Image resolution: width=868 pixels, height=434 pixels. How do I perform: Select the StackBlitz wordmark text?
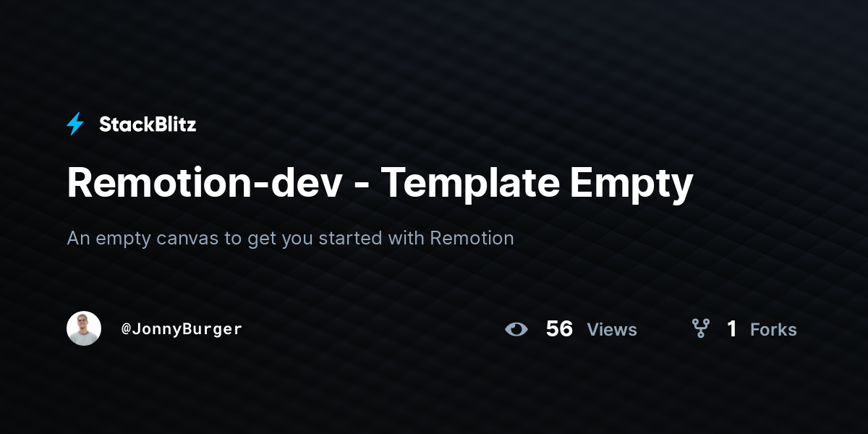[x=148, y=124]
